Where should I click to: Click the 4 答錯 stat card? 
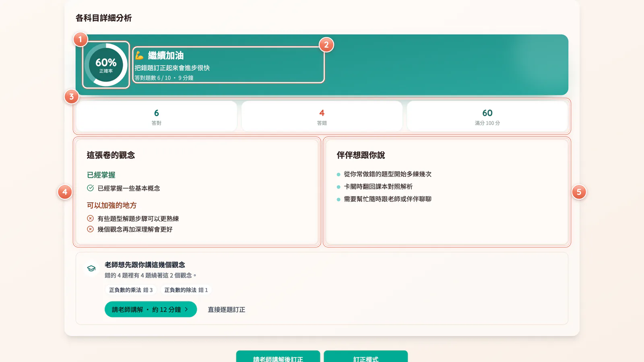[322, 116]
